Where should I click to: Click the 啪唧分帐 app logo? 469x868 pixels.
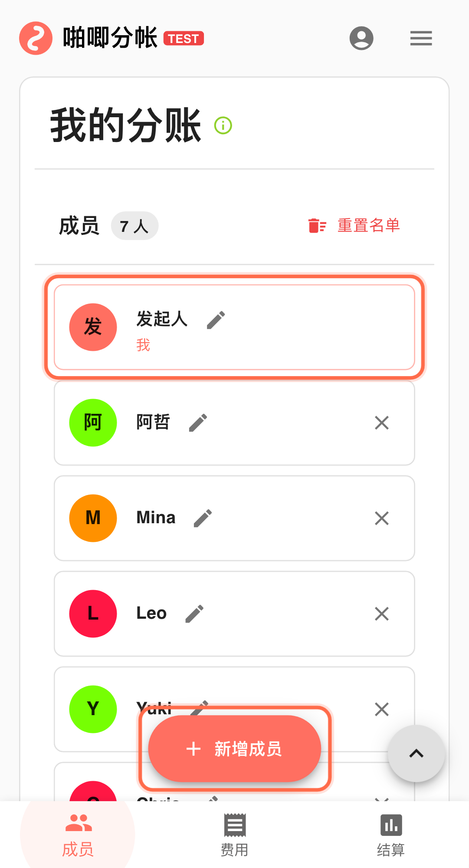[x=36, y=38]
